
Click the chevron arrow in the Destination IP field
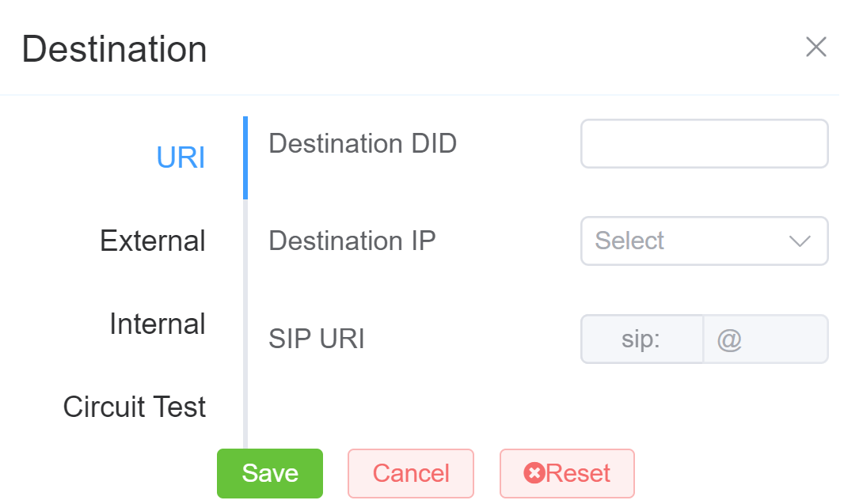coord(800,241)
